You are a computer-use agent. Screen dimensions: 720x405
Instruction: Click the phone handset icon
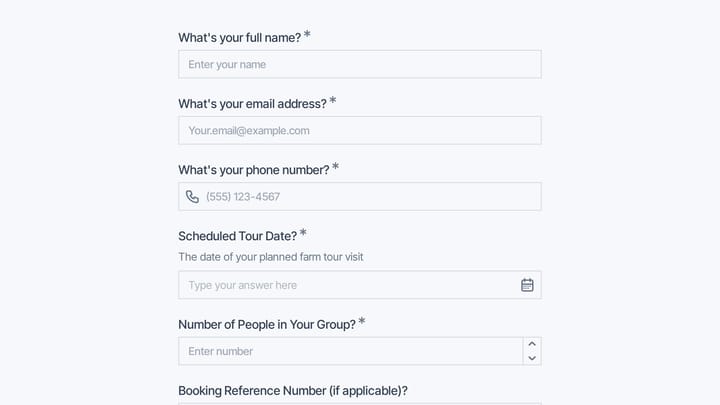click(192, 197)
